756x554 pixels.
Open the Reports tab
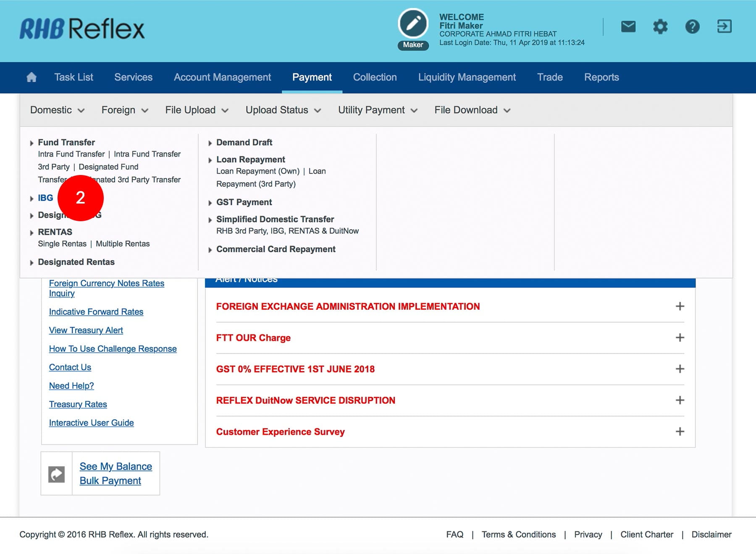(x=601, y=77)
